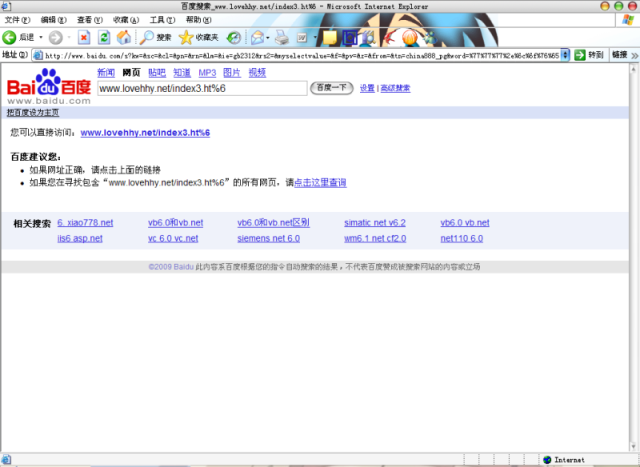Click the 百度一下 search button
The height and width of the screenshot is (467, 640).
pos(331,88)
